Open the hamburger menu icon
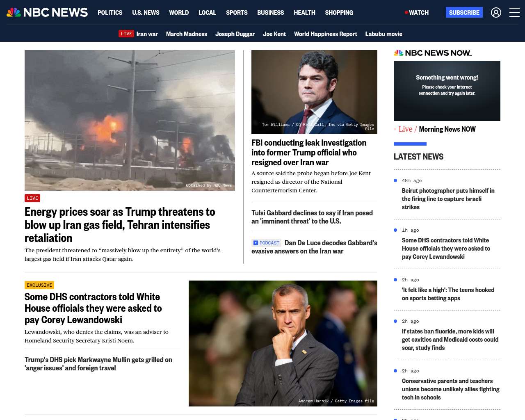This screenshot has height=420, width=525. (x=514, y=13)
